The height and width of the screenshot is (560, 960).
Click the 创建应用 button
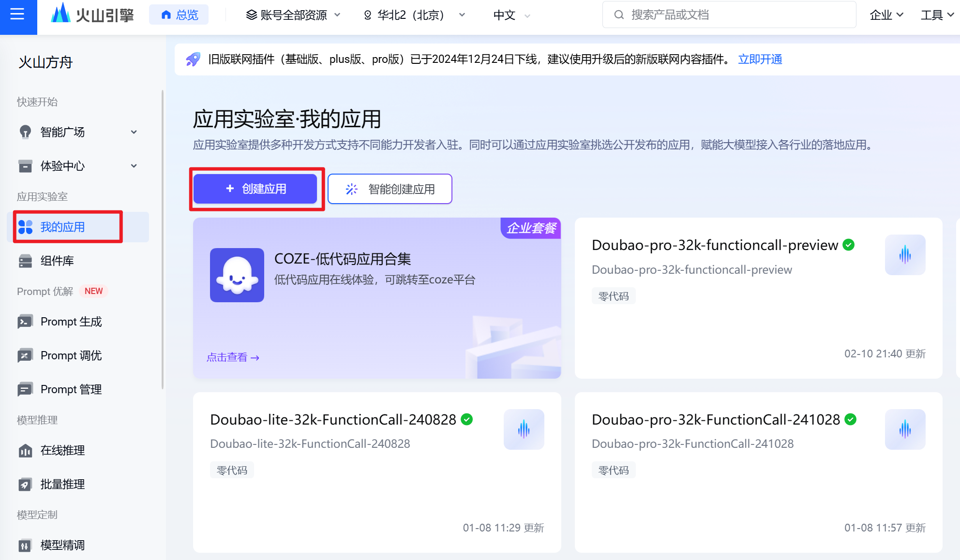tap(255, 189)
